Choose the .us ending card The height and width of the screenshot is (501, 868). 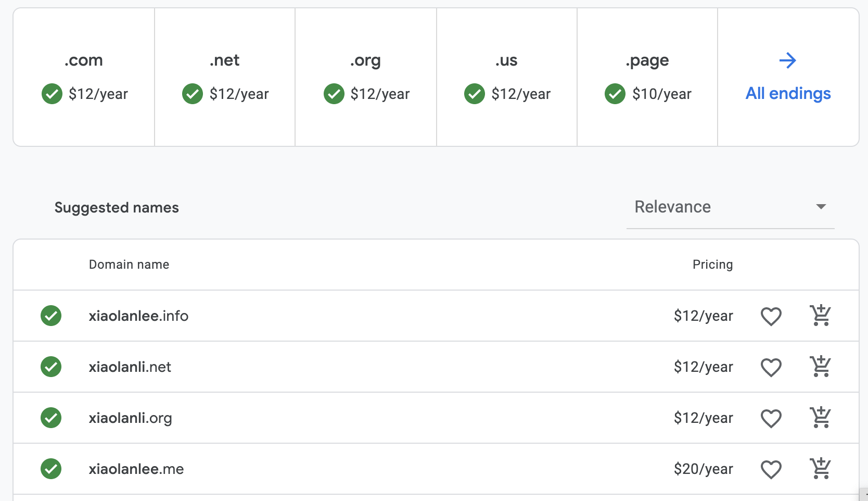point(507,77)
